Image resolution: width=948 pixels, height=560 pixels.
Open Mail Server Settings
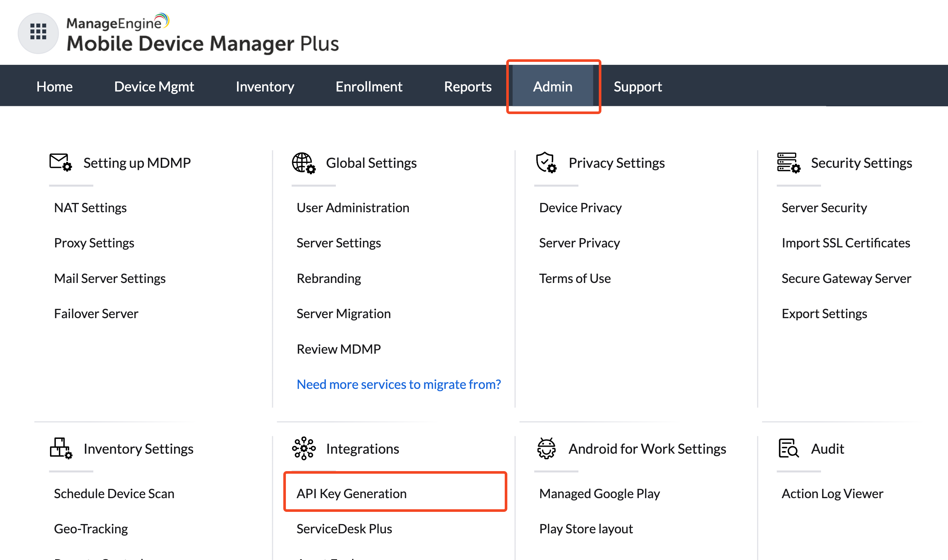coord(110,278)
